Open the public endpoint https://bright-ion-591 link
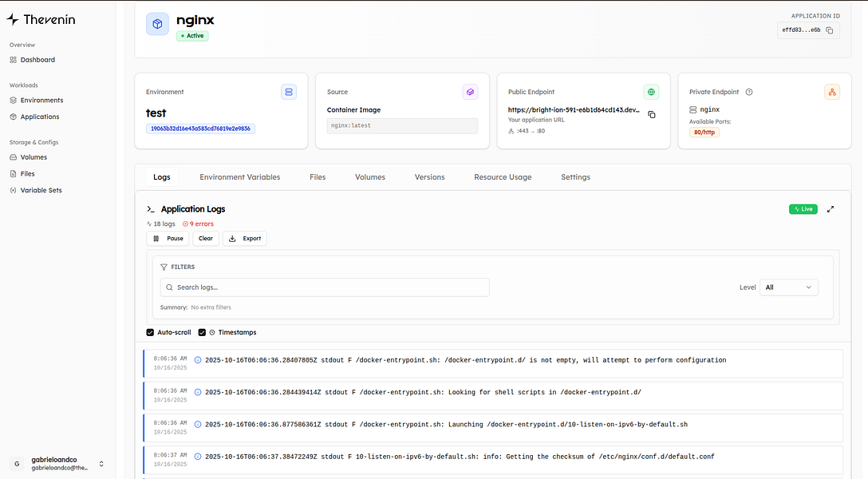The width and height of the screenshot is (868, 479). [x=574, y=109]
